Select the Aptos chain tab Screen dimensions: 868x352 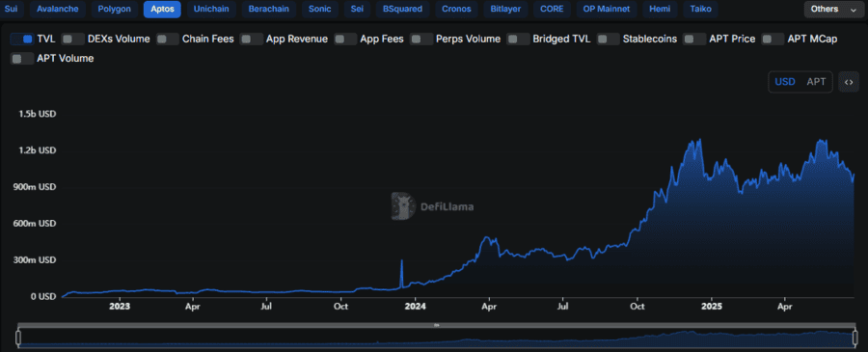tap(162, 10)
